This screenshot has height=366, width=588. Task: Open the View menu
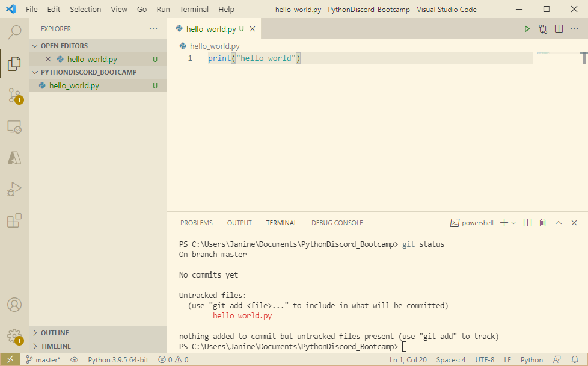click(x=119, y=10)
